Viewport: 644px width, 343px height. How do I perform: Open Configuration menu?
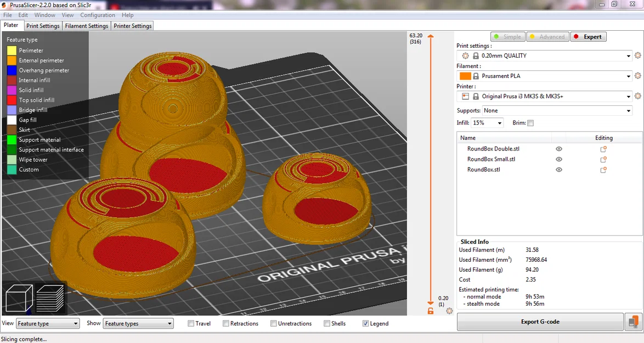(97, 15)
